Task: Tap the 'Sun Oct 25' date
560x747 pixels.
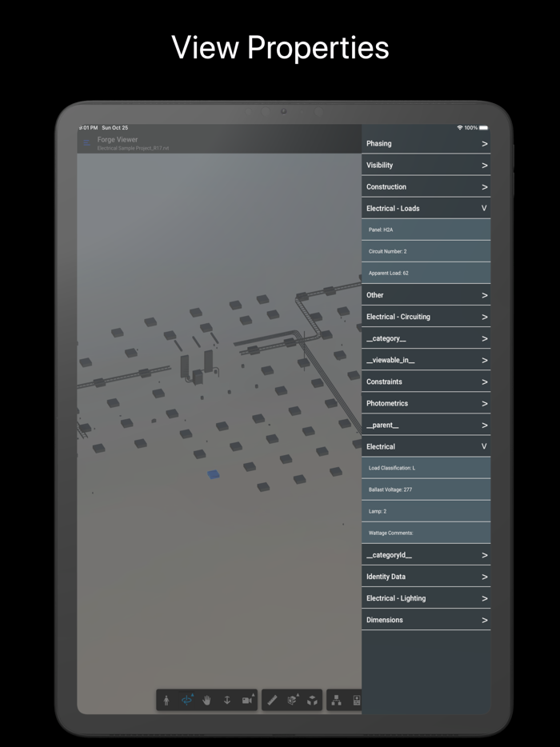Action: tap(115, 128)
